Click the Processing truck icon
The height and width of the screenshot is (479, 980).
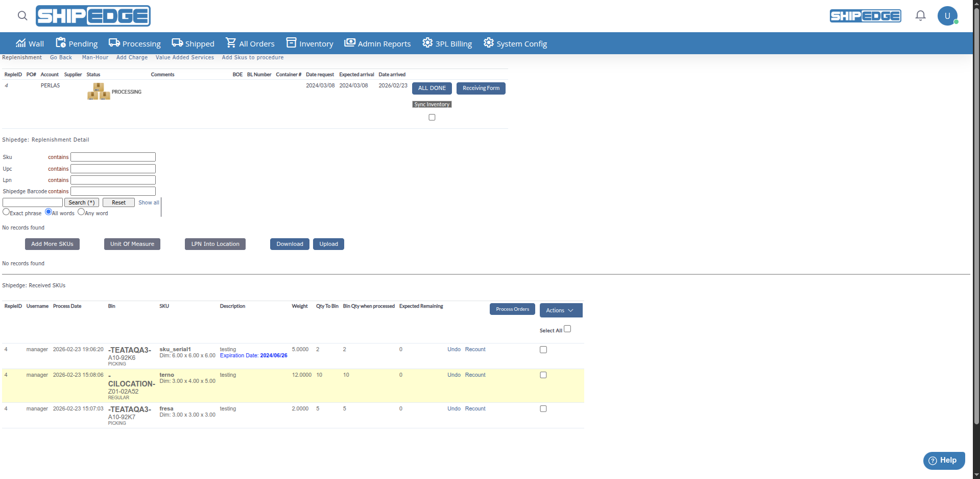114,43
